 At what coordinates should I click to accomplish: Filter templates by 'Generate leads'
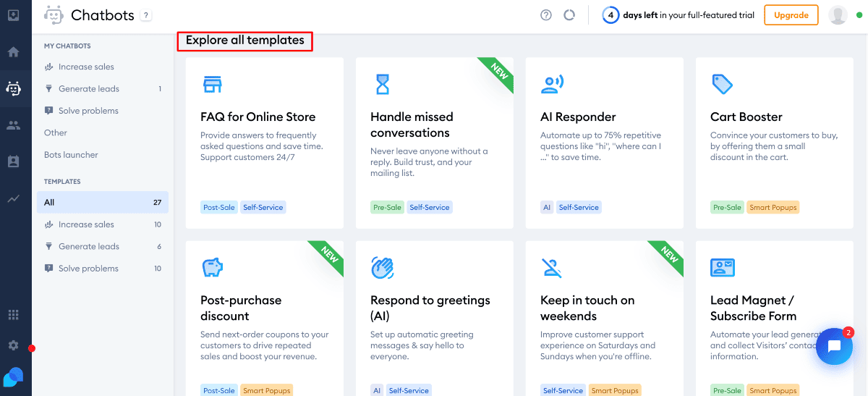[88, 246]
